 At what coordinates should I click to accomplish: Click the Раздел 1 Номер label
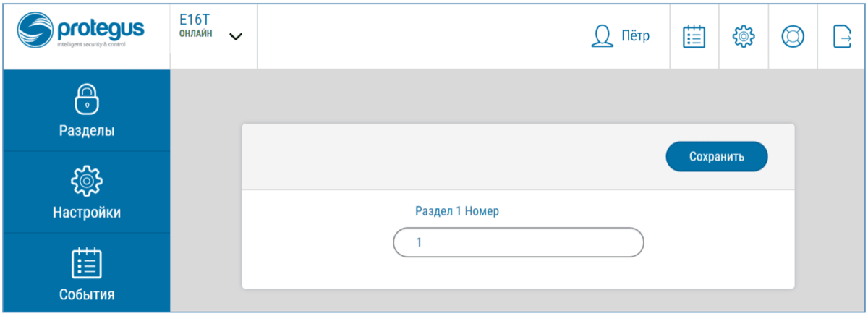(457, 211)
